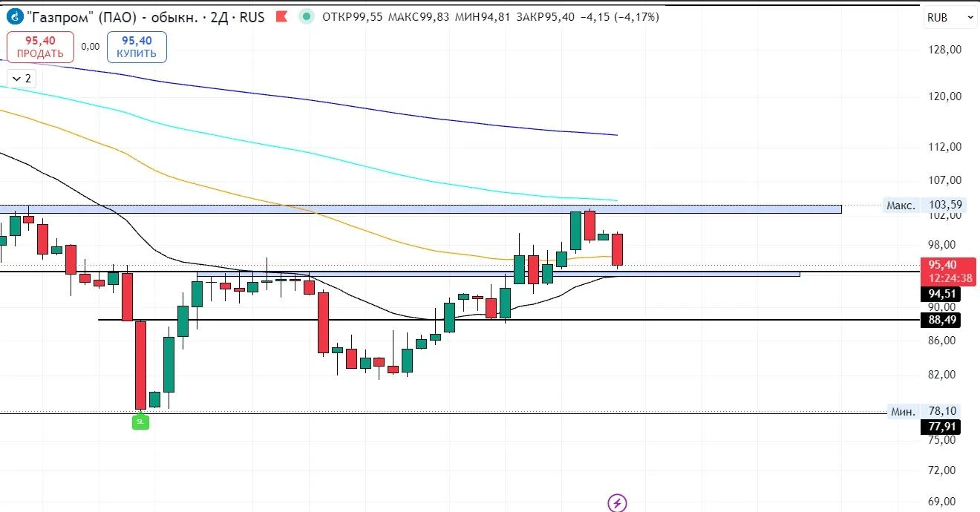Click the last red candle on the chart
This screenshot has width=980, height=512.
pos(617,250)
